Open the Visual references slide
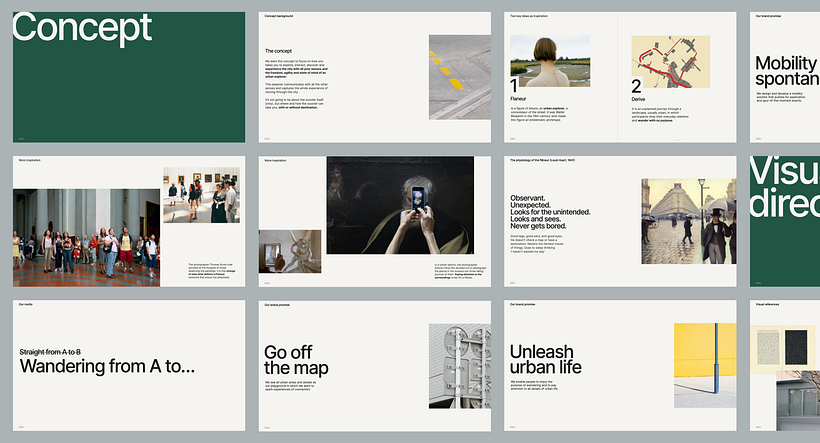This screenshot has height=443, width=820. pyautogui.click(x=785, y=366)
